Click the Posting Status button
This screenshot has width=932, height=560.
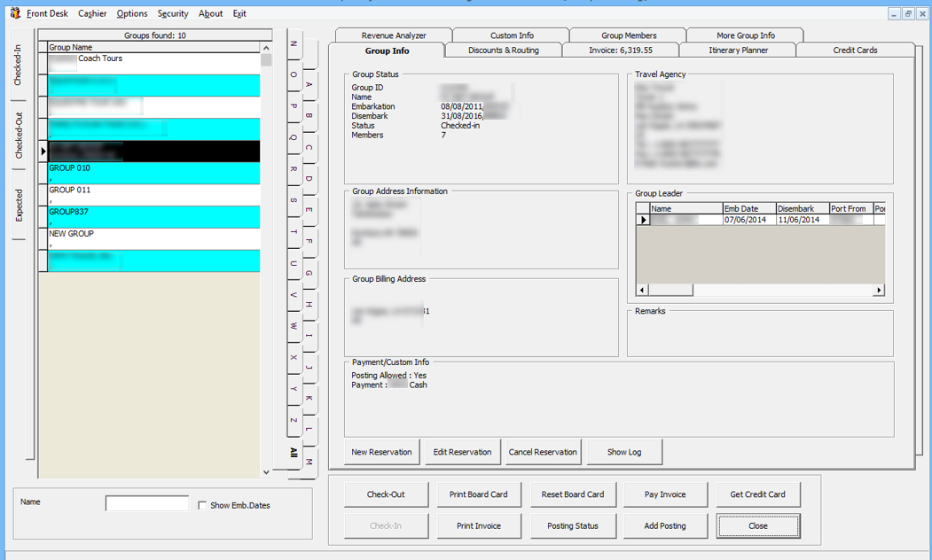click(572, 525)
